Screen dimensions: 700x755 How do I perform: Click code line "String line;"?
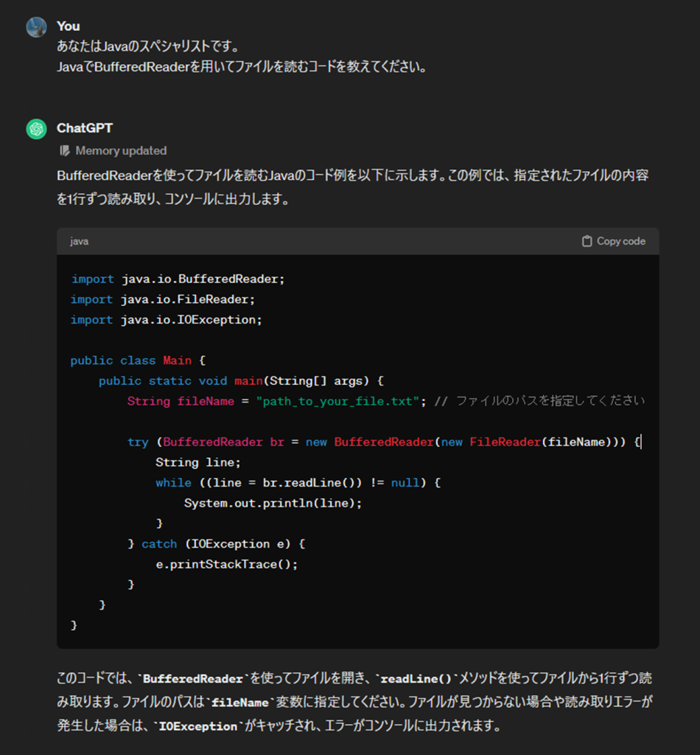click(198, 463)
